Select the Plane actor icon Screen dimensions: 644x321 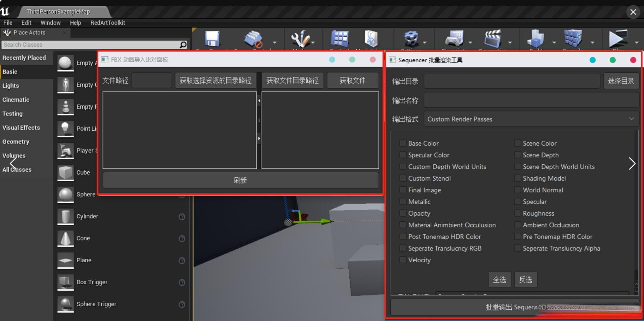click(65, 260)
